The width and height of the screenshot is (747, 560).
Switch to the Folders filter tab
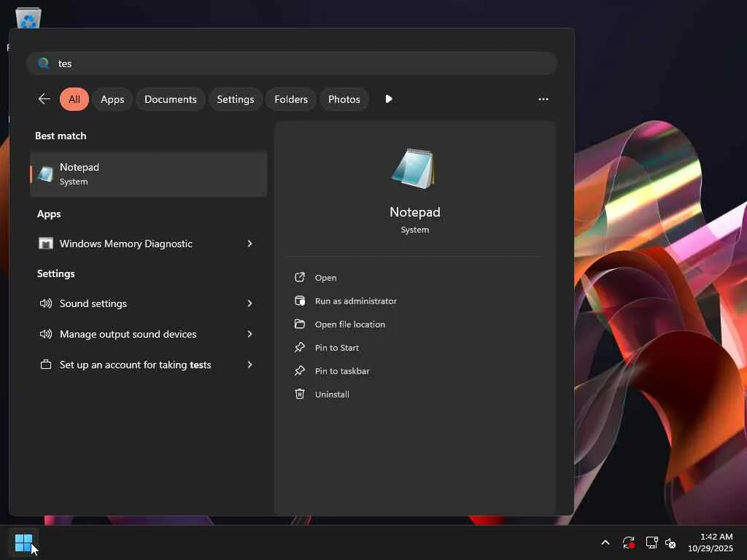[x=291, y=99]
